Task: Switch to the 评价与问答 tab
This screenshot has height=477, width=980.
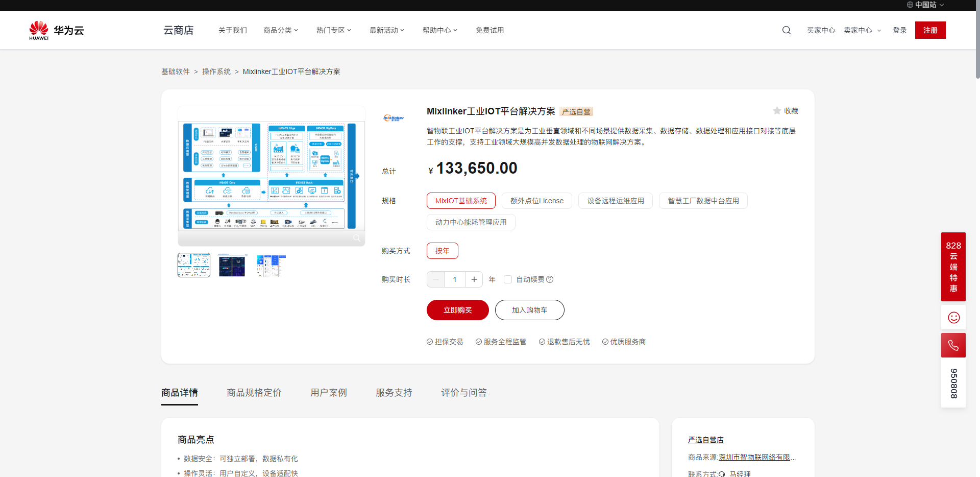Action: point(464,392)
